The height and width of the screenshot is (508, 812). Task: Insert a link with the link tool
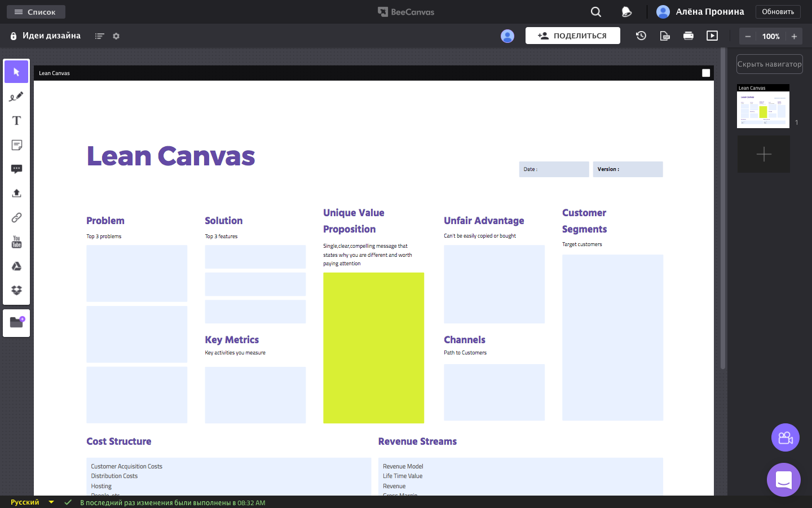(16, 217)
